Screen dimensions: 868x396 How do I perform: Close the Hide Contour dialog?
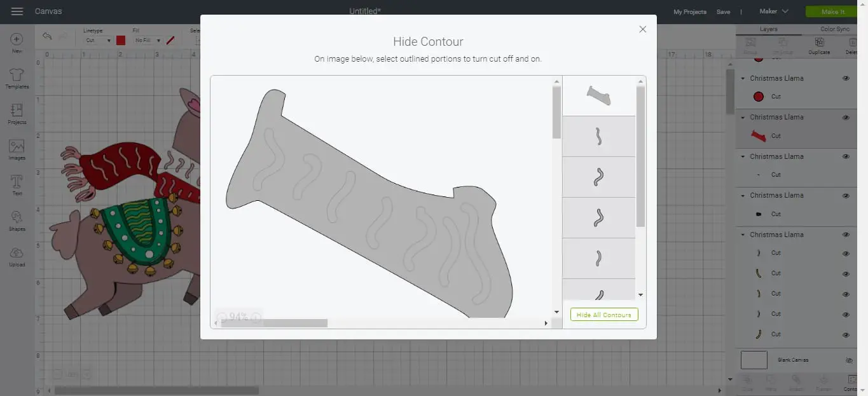[x=642, y=29]
